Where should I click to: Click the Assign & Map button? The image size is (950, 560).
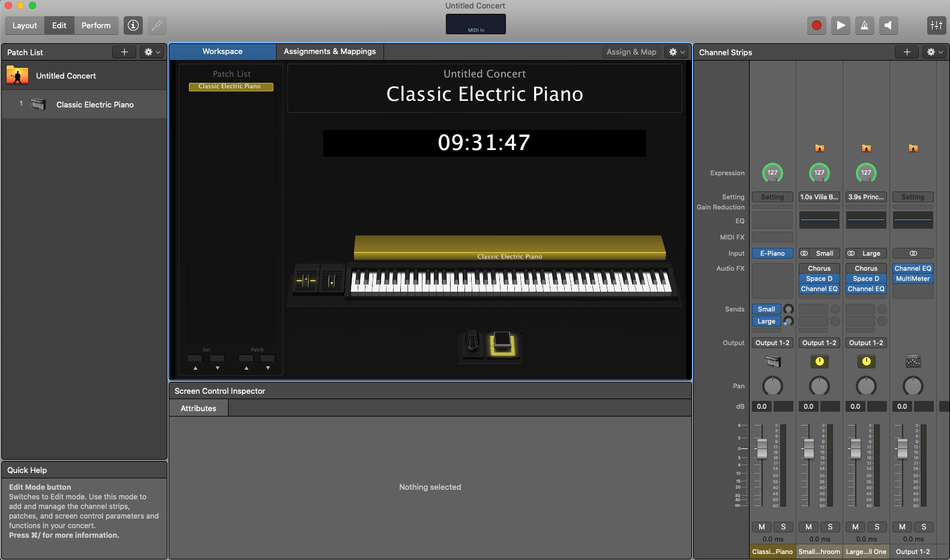coord(631,52)
